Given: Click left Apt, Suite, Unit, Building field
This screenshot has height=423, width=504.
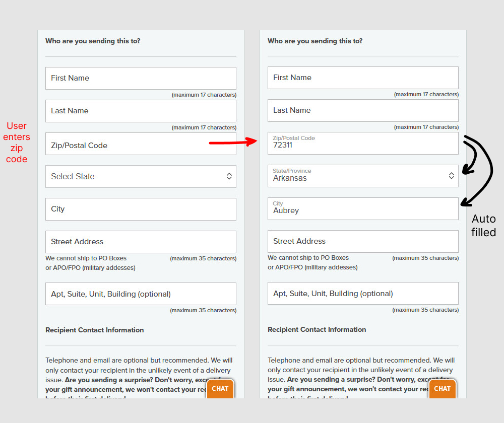Looking at the screenshot, I should pos(141,294).
